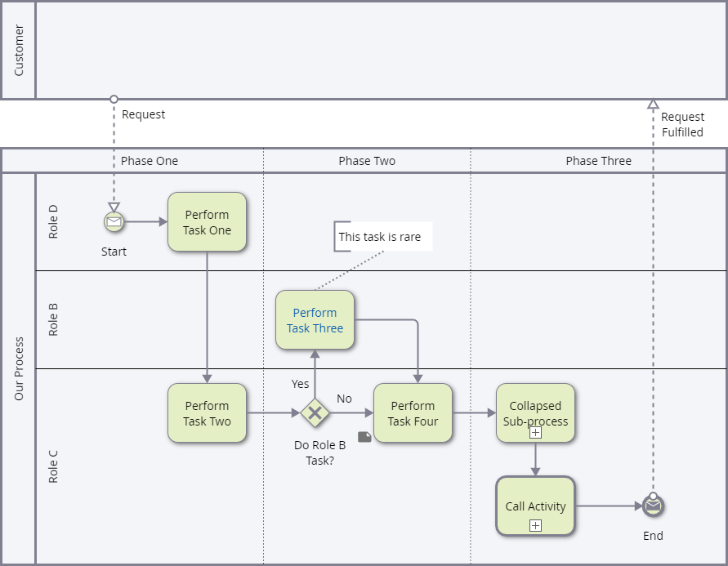
Task: Expand the Collapsed Sub-process plus marker
Action: pyautogui.click(x=535, y=433)
